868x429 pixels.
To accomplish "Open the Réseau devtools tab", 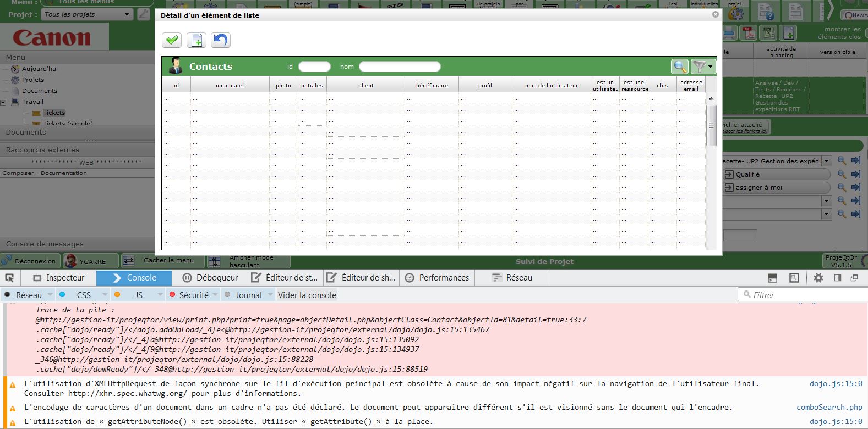I will 512,278.
